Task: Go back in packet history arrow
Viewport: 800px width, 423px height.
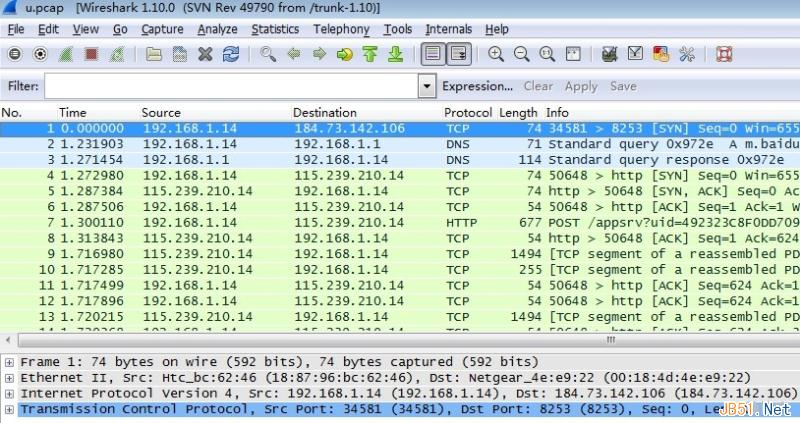Action: (293, 54)
